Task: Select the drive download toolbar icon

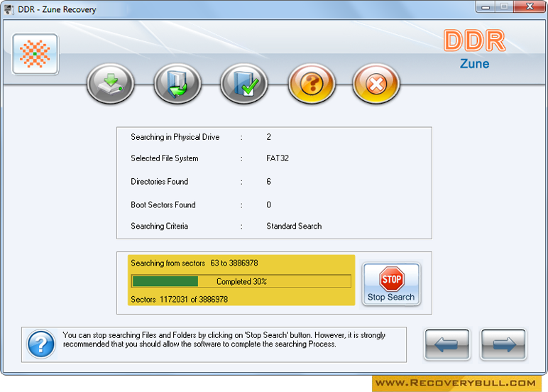Action: coord(111,84)
